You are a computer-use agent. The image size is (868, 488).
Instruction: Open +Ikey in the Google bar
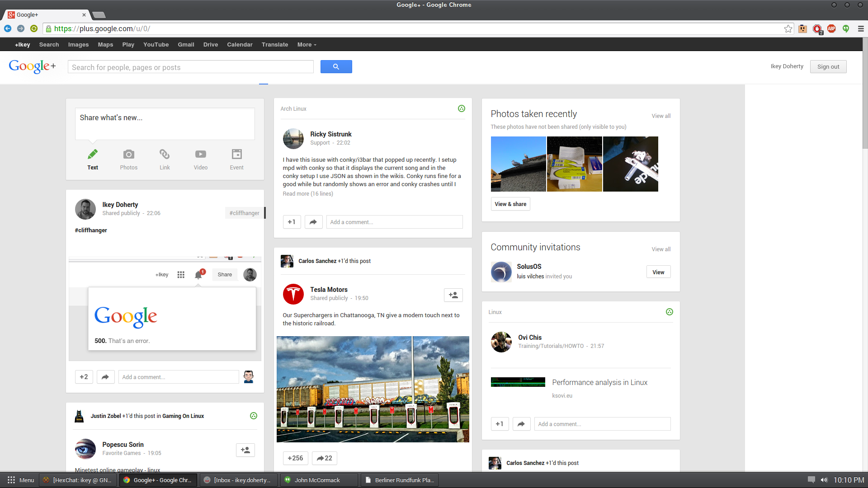[x=23, y=44]
